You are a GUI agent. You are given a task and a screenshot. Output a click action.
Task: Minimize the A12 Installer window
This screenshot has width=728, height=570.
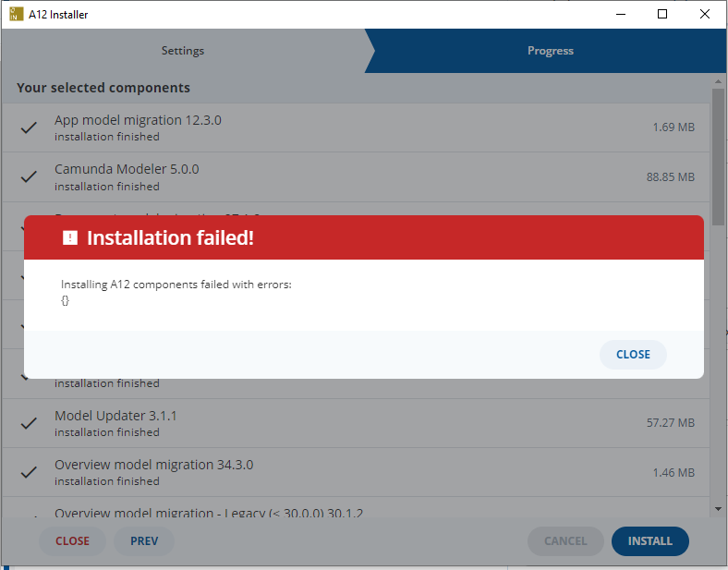(x=621, y=15)
